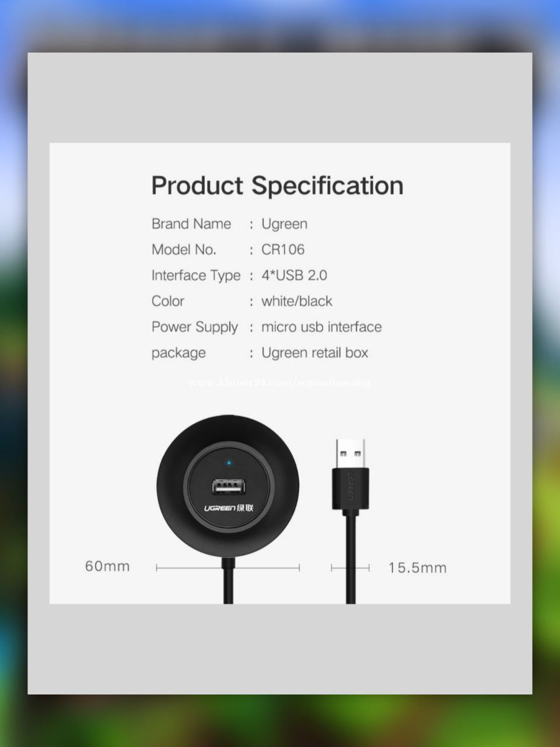Click the 15.5mm width measurement line
The height and width of the screenshot is (747, 560).
coord(350,567)
